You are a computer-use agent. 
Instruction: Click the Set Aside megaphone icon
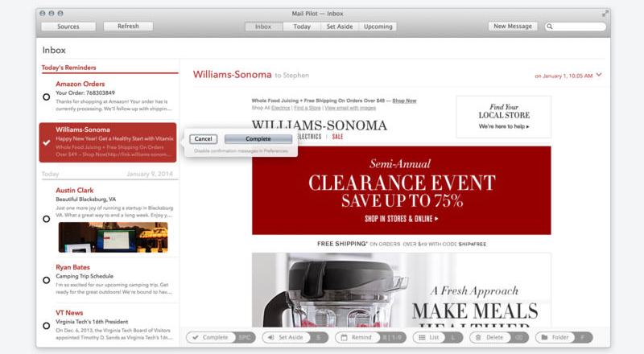271,338
